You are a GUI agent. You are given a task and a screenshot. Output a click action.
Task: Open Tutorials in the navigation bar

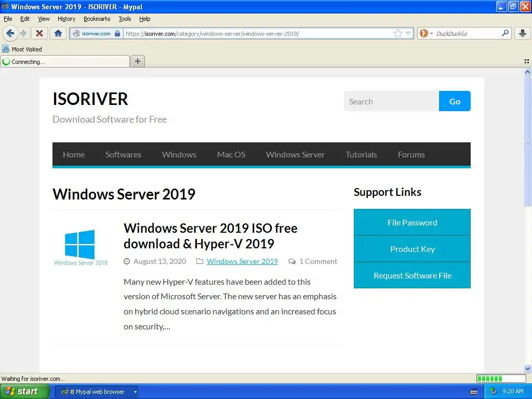pos(361,154)
